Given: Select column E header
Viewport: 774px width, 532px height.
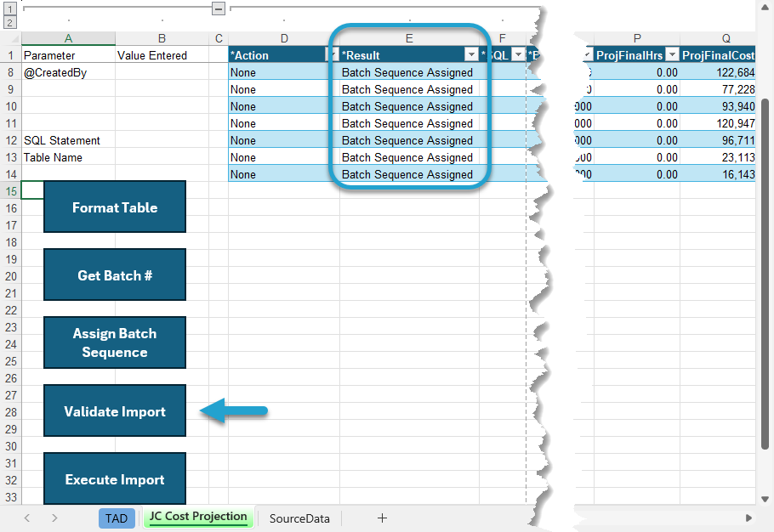Looking at the screenshot, I should click(x=409, y=38).
